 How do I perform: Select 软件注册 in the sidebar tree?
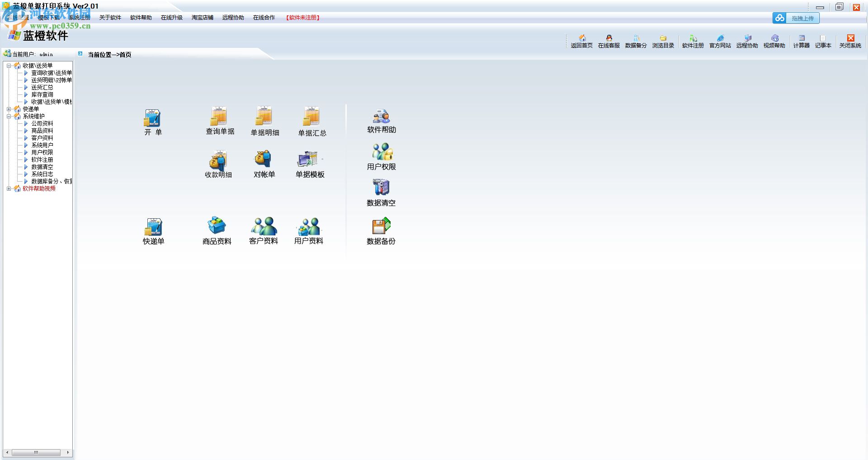[x=42, y=160]
